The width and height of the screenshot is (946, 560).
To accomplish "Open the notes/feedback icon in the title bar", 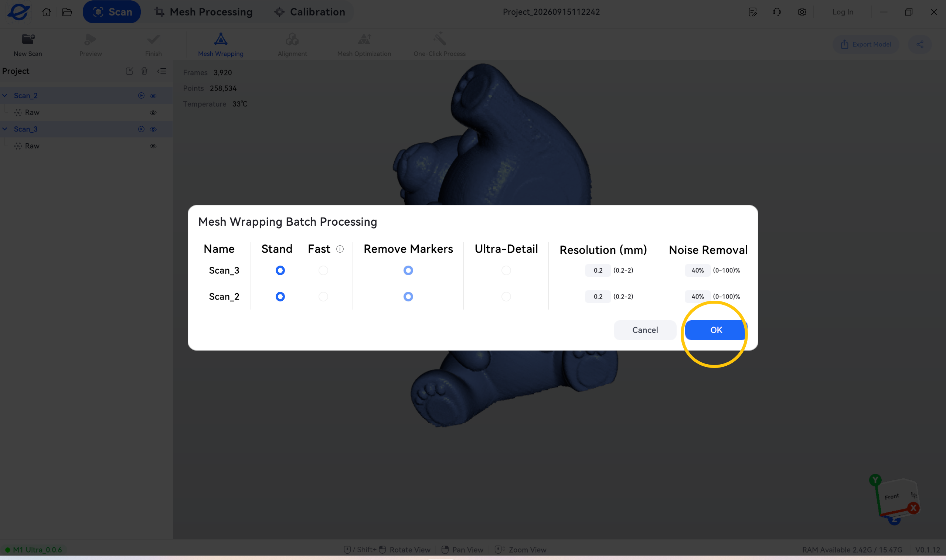I will point(752,12).
